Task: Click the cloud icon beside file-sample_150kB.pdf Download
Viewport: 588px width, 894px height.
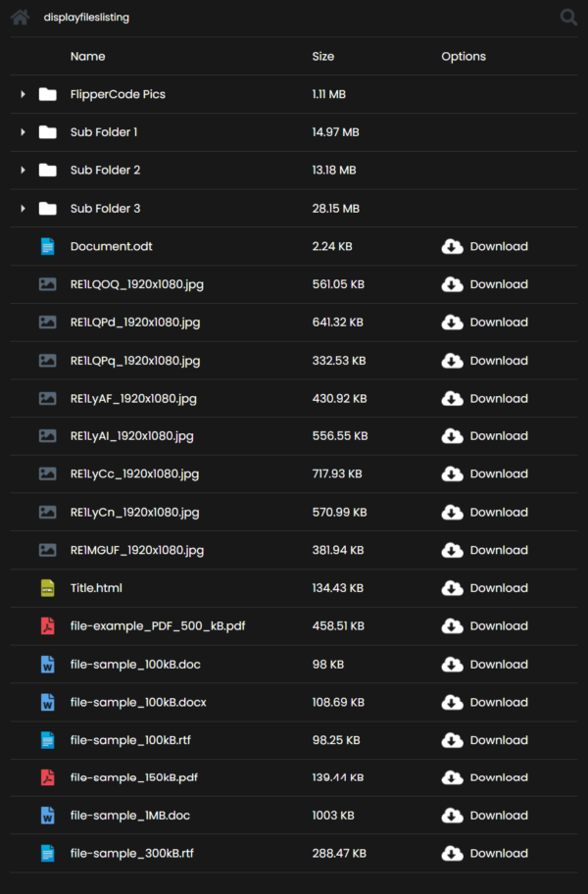Action: (x=452, y=776)
